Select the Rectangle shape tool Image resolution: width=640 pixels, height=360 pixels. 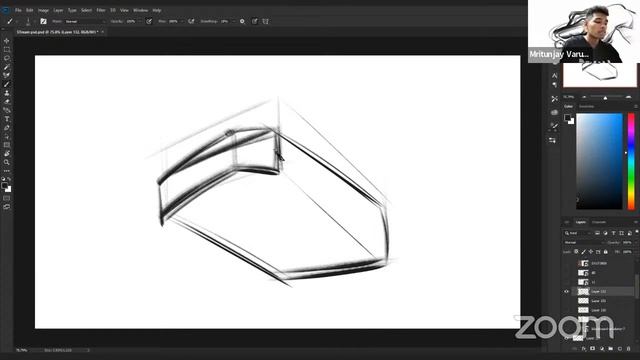[7, 145]
